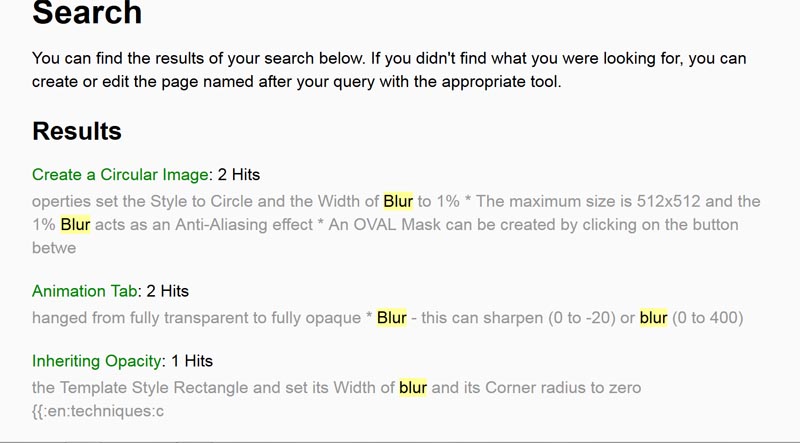Click the "{{:en:techniques:c" snippet text
Viewport: 800px width, 443px height.
[x=96, y=410]
